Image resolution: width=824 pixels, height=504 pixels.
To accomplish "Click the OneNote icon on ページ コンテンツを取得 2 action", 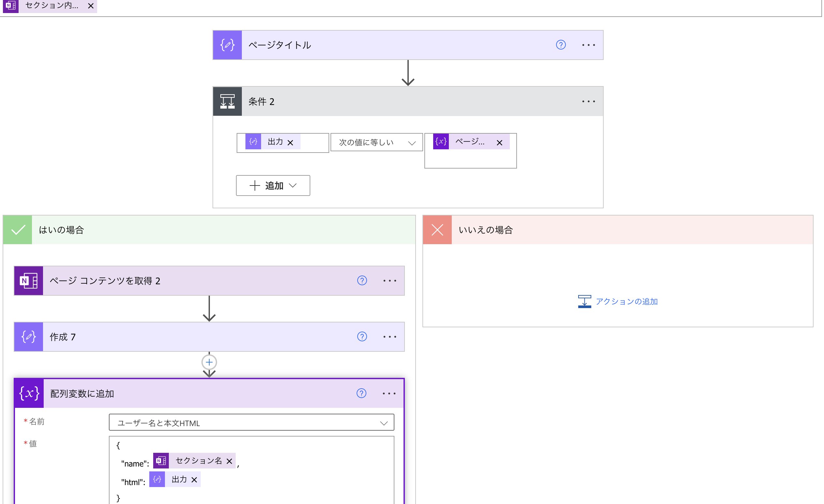I will pos(28,281).
